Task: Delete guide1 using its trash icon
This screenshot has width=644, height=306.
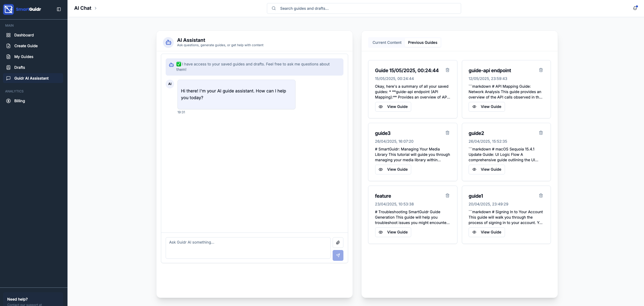Action: point(541,196)
